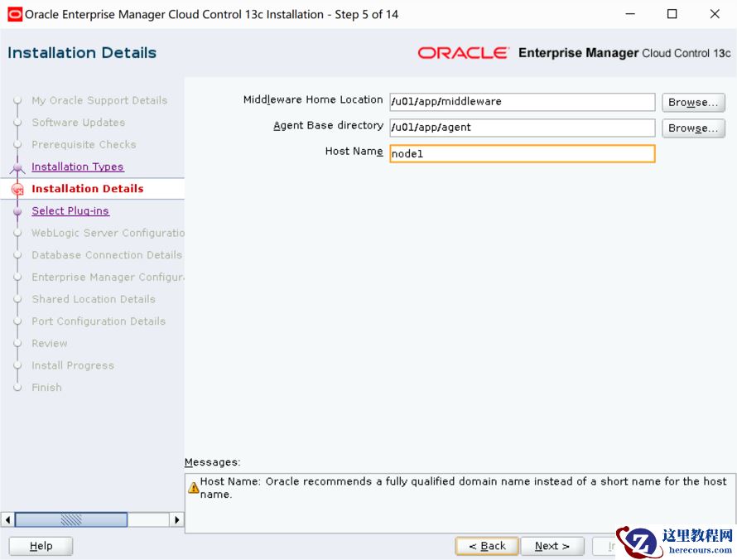Click the right arrow of sidebar scrollbar
737x560 pixels.
coord(176,519)
